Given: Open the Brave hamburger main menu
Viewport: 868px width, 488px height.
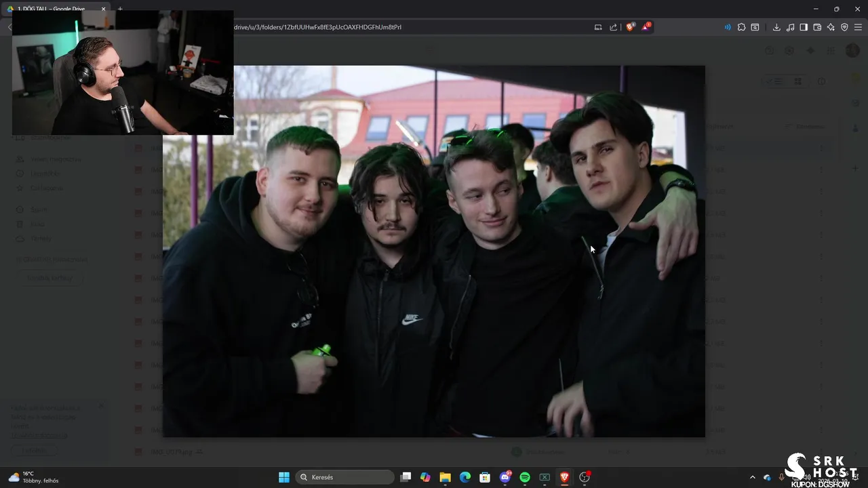Looking at the screenshot, I should click(x=858, y=27).
